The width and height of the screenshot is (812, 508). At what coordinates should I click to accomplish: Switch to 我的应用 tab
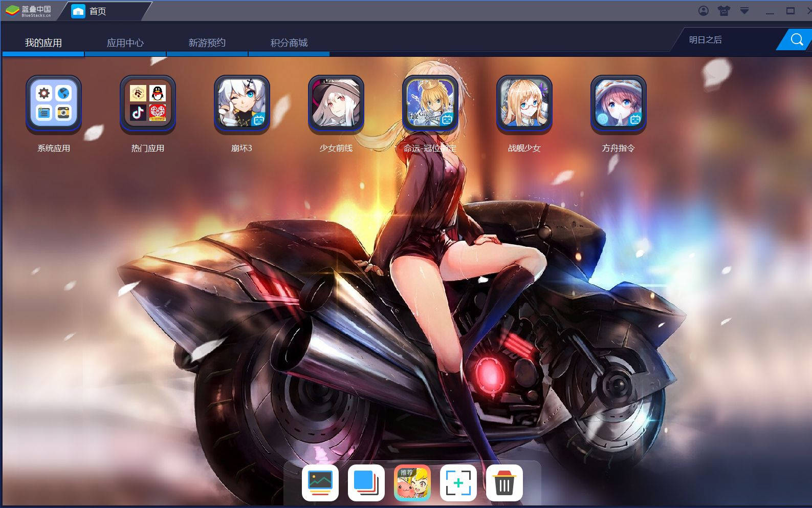tap(43, 43)
